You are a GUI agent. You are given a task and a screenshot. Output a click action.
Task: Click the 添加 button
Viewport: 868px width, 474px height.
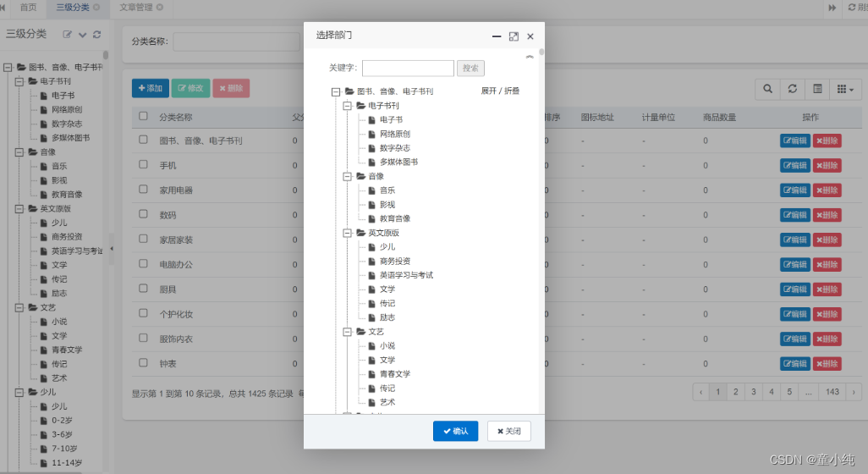pyautogui.click(x=151, y=88)
